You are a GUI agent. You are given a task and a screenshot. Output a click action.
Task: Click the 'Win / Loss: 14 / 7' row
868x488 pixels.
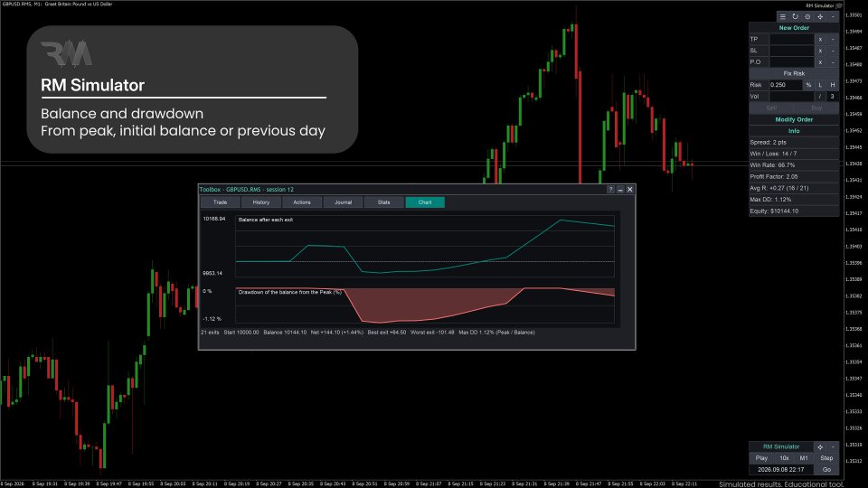point(794,154)
